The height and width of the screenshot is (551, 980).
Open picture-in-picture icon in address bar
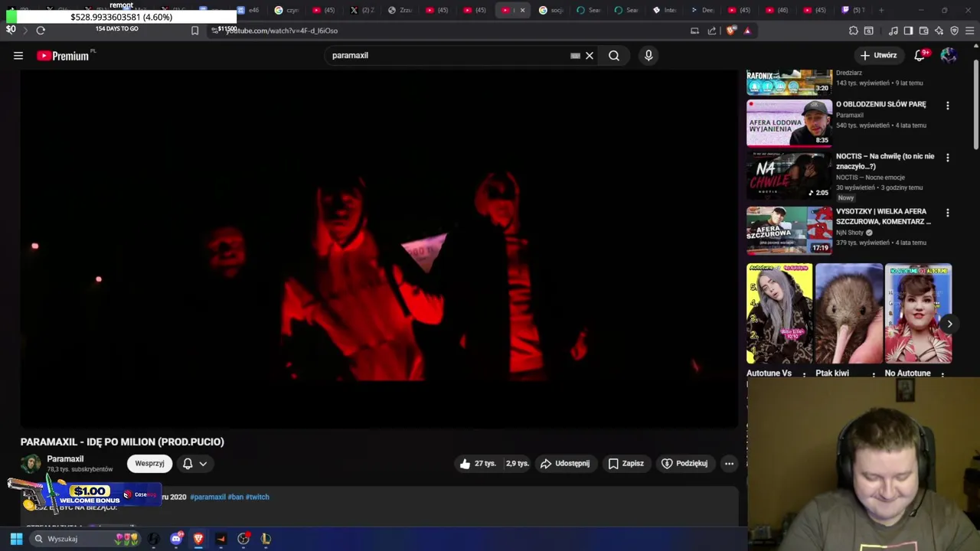[x=694, y=31]
